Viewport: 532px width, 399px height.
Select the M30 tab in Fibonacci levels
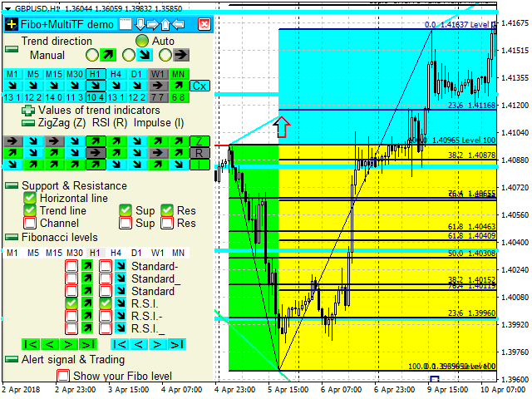[x=75, y=253]
